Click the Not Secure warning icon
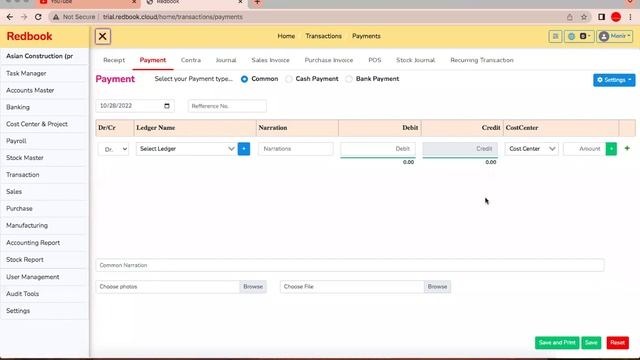640x360 pixels. [56, 17]
